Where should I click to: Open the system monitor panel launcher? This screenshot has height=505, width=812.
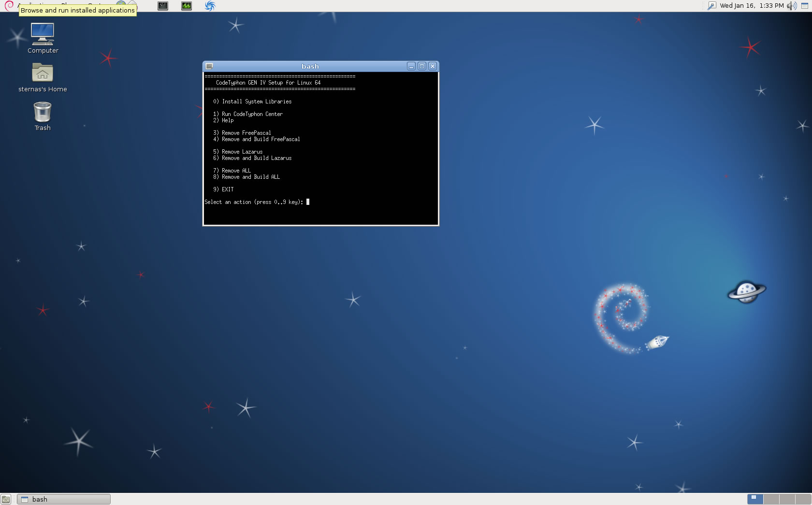187,6
